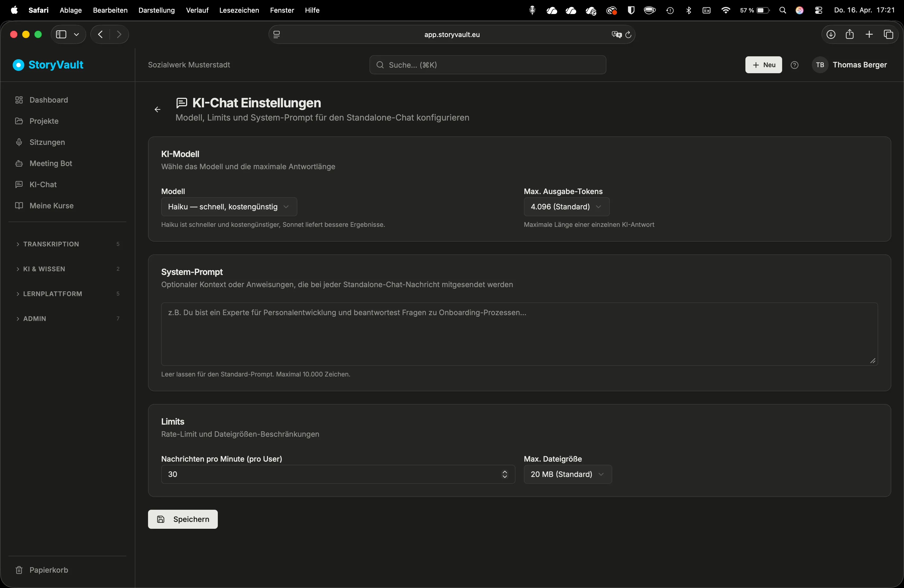Click the Nachrichten pro Minute stepper arrows
The image size is (904, 588).
pyautogui.click(x=504, y=474)
